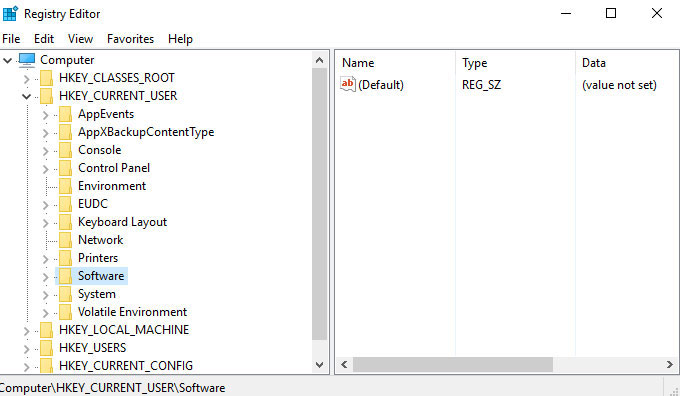Click tree pane scroll up arrow
680x396 pixels.
320,60
